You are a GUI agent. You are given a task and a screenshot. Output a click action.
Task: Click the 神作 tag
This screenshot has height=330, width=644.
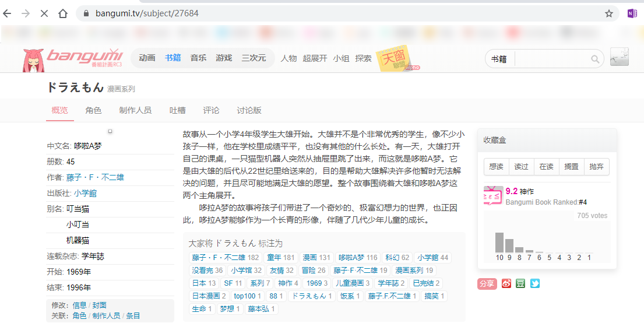(288, 283)
